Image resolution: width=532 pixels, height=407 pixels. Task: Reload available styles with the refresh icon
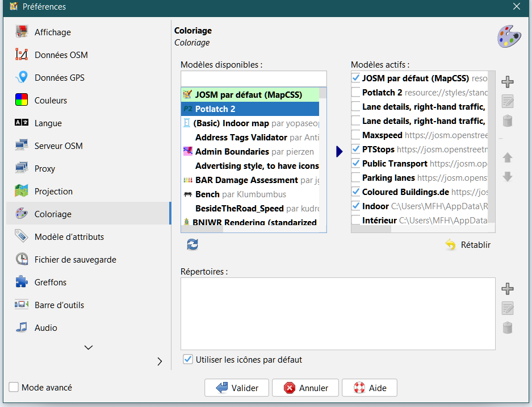coord(192,244)
